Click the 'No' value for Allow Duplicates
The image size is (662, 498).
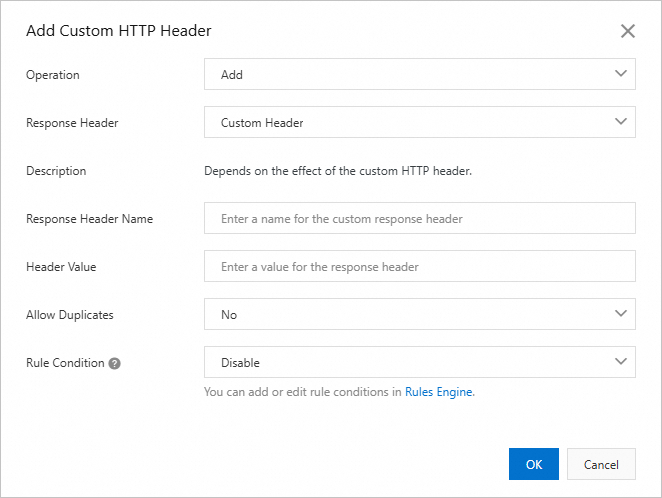point(229,315)
